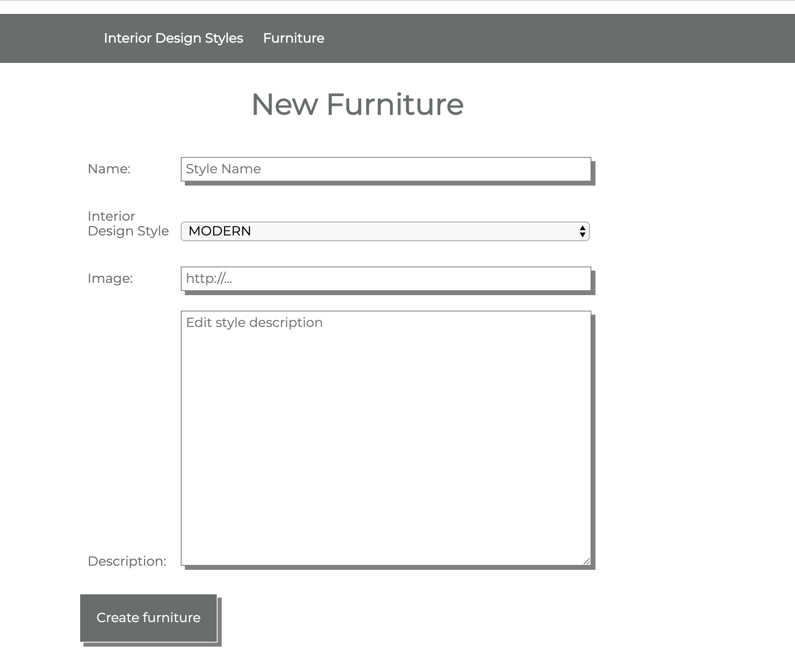This screenshot has height=672, width=795.
Task: Open the Furniture section
Action: point(294,38)
